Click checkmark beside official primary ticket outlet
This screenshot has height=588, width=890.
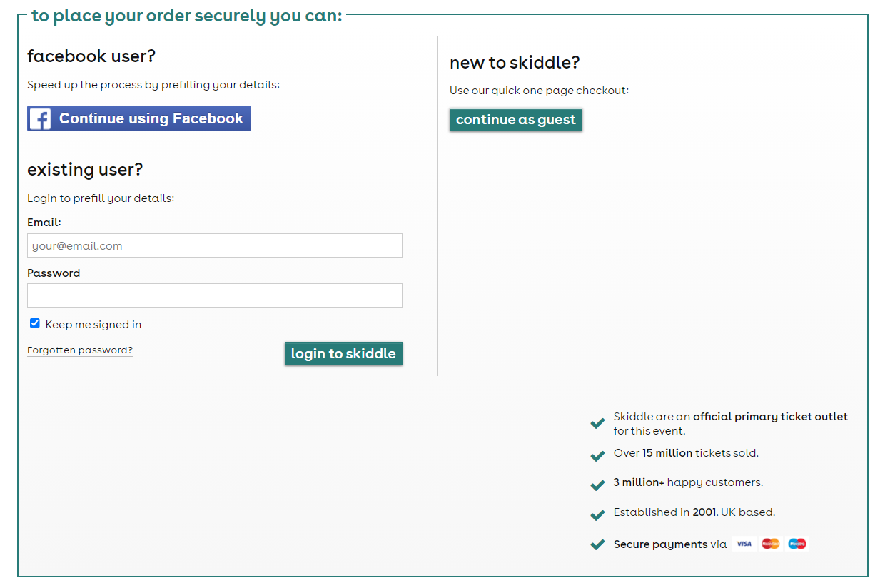coord(597,423)
